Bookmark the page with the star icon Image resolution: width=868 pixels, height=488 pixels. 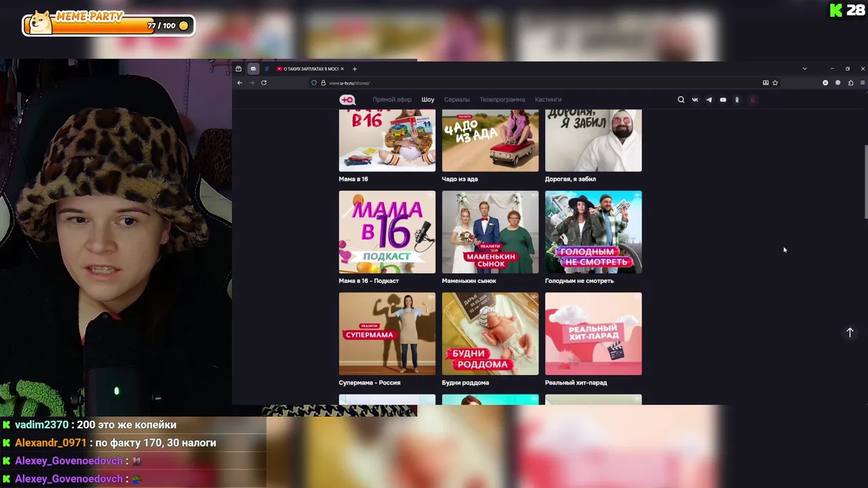coord(775,83)
